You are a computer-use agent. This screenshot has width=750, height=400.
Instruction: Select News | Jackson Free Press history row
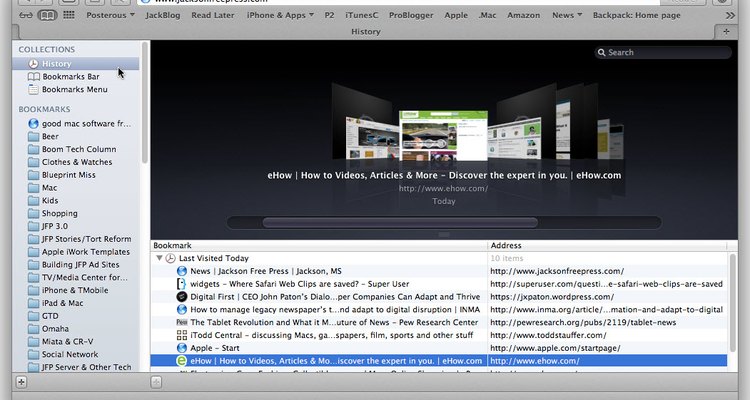click(439, 271)
